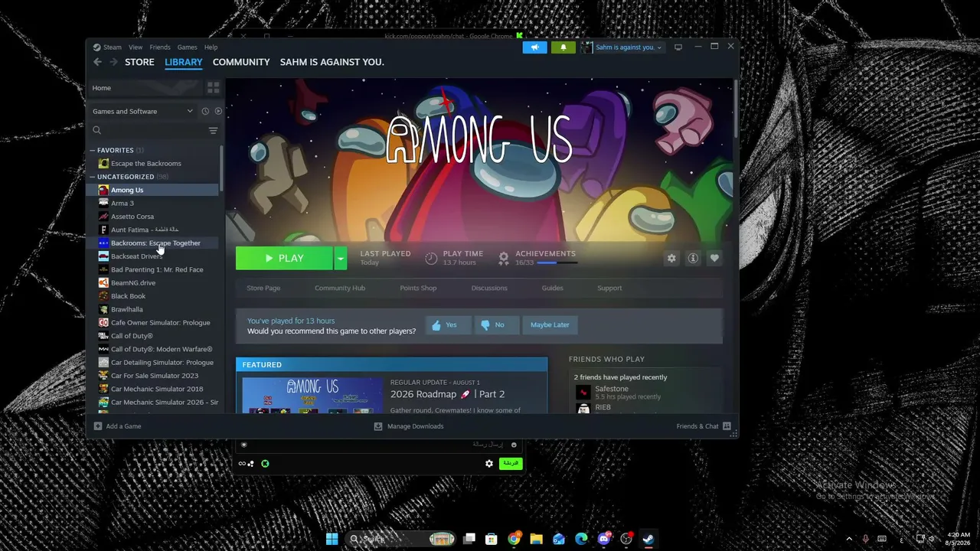Screen dimensions: 980x551
Task: Go forward with the Steam forward arrow
Action: (x=115, y=62)
